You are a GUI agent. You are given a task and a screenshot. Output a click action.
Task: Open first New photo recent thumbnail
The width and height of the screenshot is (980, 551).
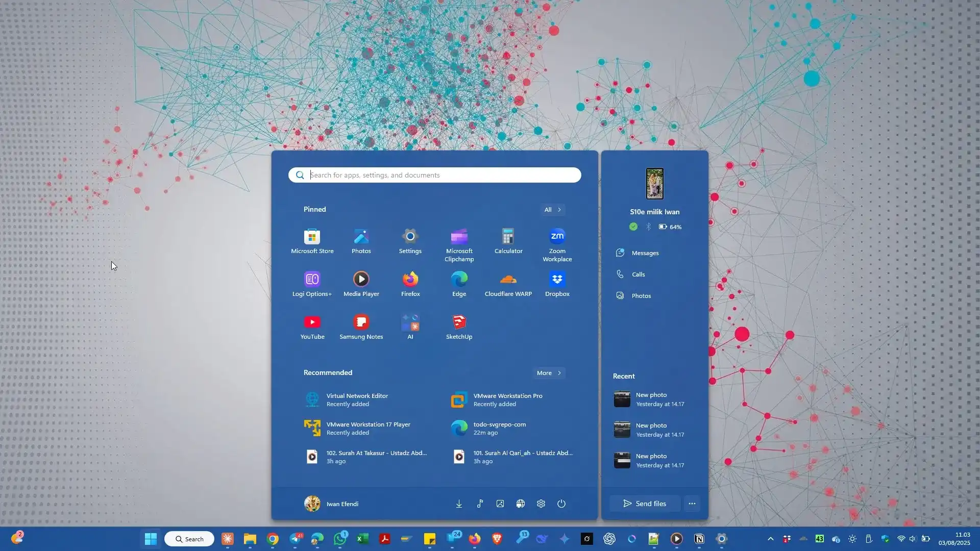(622, 399)
